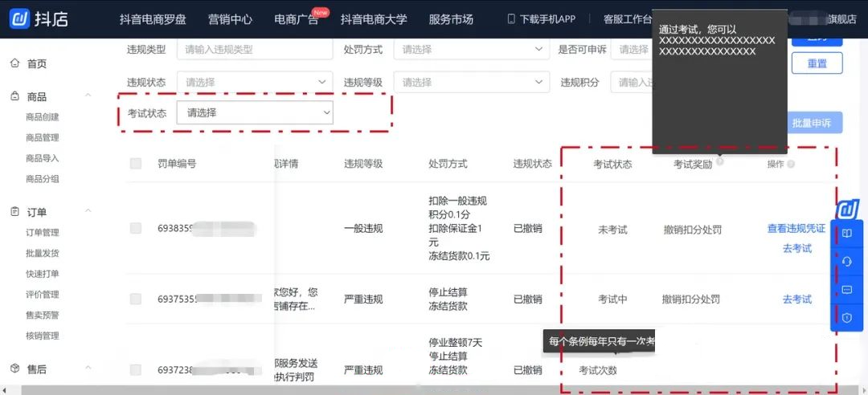This screenshot has width=868, height=395.
Task: Open the shield icon in floating sidebar
Action: pyautogui.click(x=846, y=318)
